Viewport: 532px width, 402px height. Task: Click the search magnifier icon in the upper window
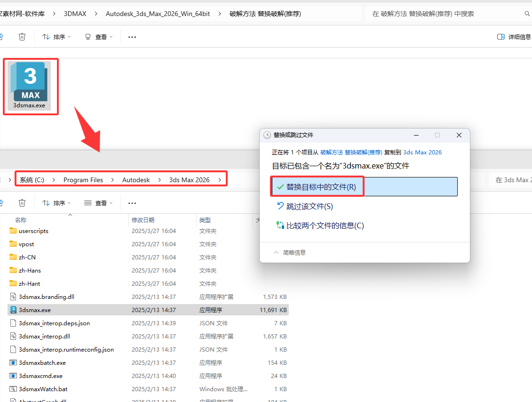click(x=527, y=14)
